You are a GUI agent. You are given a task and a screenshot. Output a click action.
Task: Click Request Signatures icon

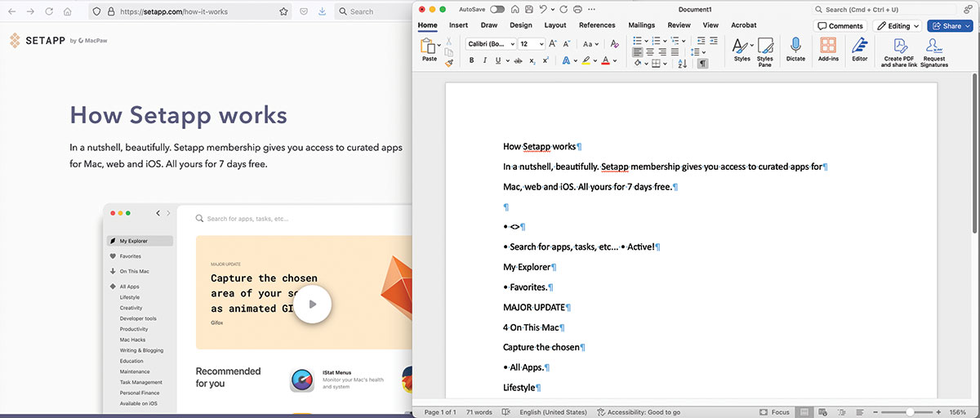933,51
